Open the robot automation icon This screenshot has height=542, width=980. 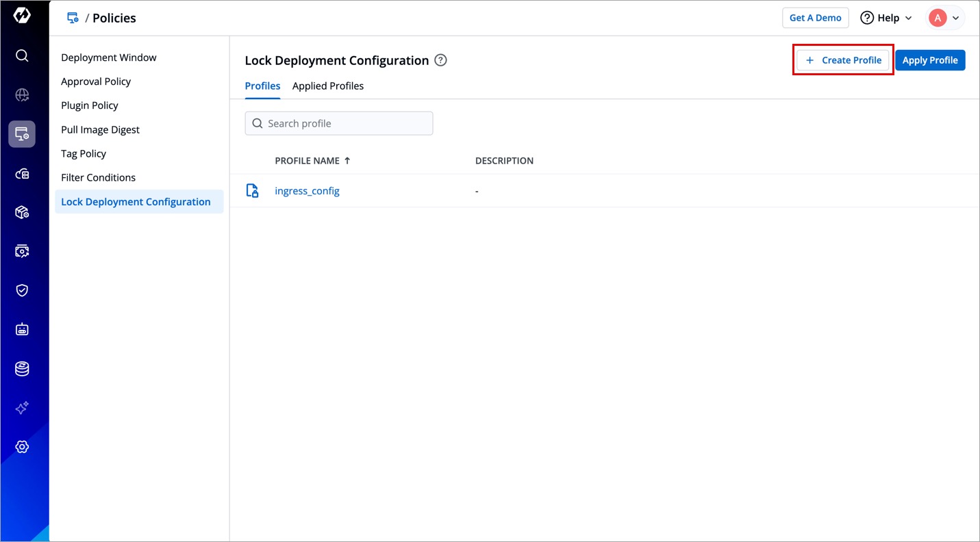[22, 330]
